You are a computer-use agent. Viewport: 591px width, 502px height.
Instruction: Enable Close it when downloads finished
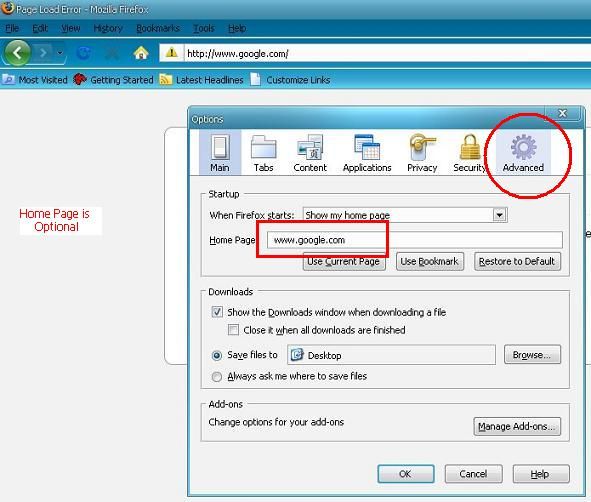[x=233, y=330]
